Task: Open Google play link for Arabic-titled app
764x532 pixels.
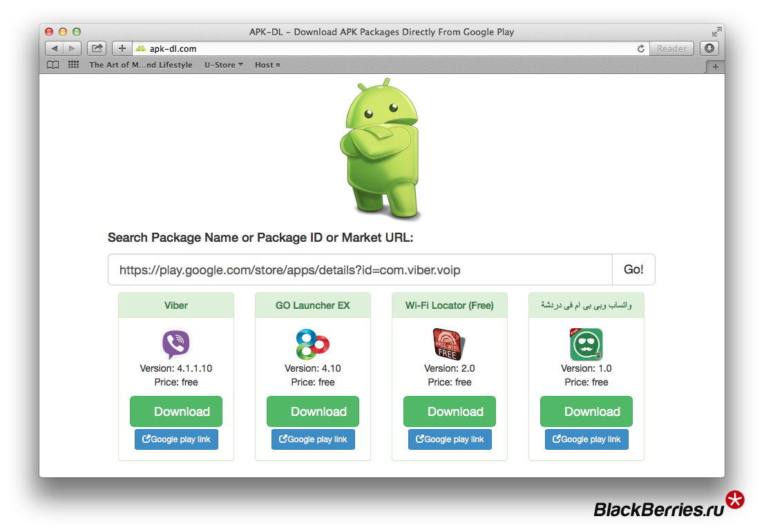Action: pos(586,439)
